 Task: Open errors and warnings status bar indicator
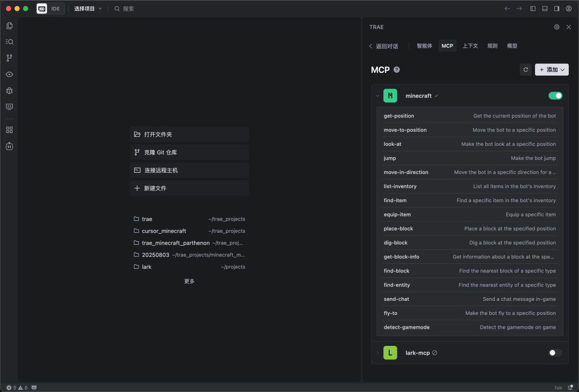click(x=17, y=388)
